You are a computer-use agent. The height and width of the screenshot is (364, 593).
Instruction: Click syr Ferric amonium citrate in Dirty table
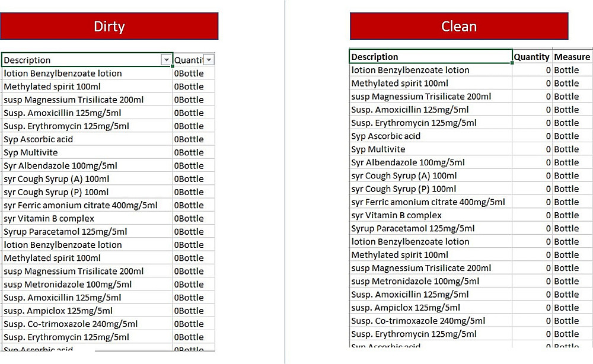(x=87, y=205)
